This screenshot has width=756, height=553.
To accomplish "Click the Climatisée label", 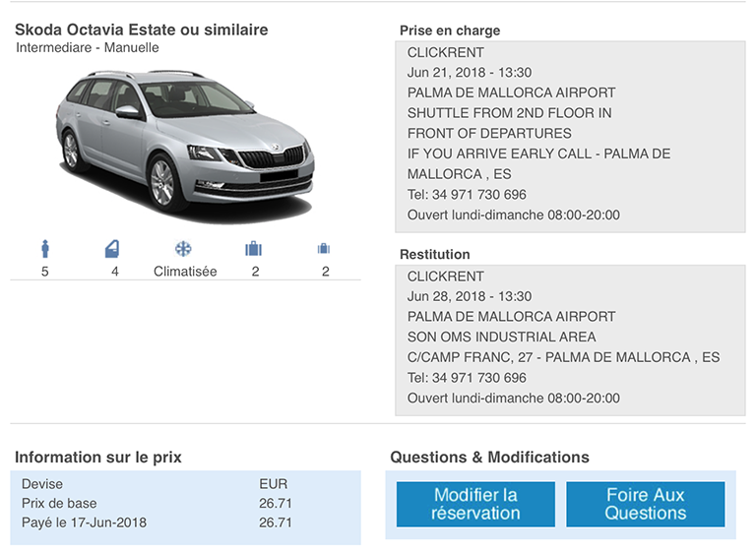I will pyautogui.click(x=185, y=272).
